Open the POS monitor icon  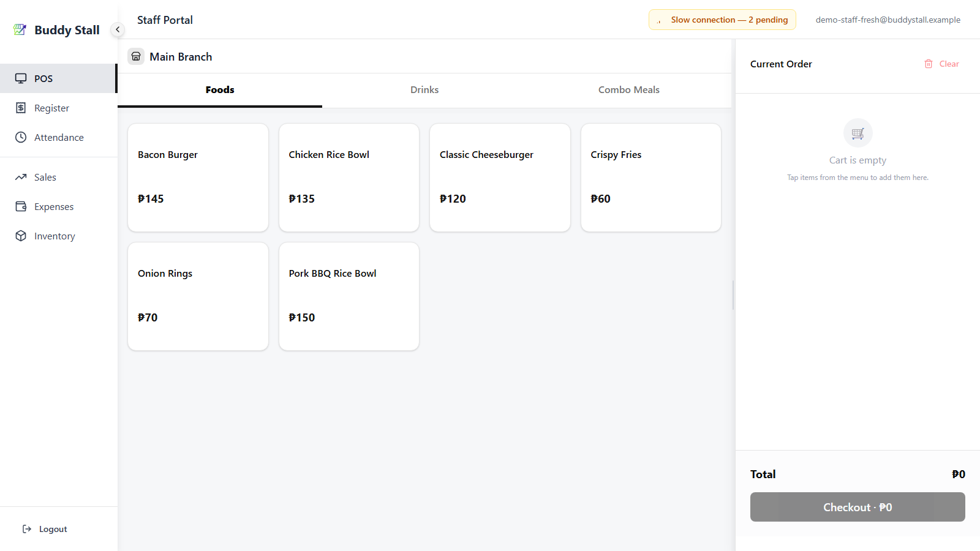(x=21, y=78)
